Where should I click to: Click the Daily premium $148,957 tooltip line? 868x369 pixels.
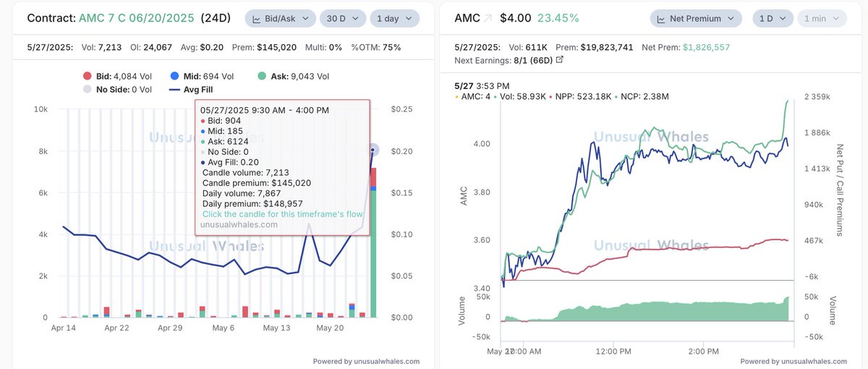(252, 204)
